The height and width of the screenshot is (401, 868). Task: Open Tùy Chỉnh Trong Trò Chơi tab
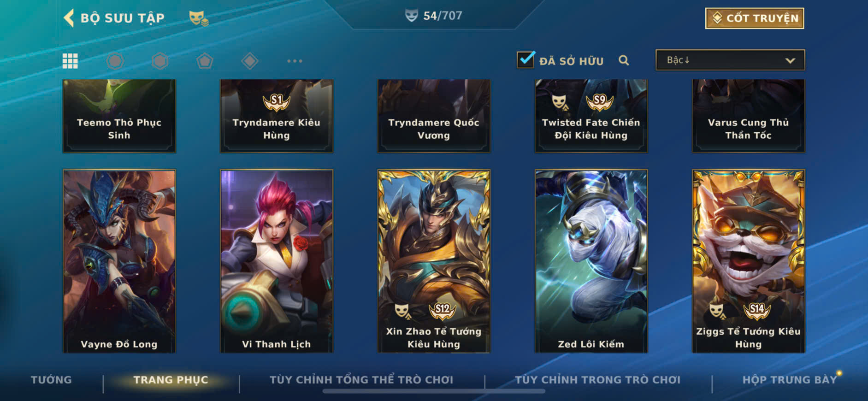[x=598, y=380]
